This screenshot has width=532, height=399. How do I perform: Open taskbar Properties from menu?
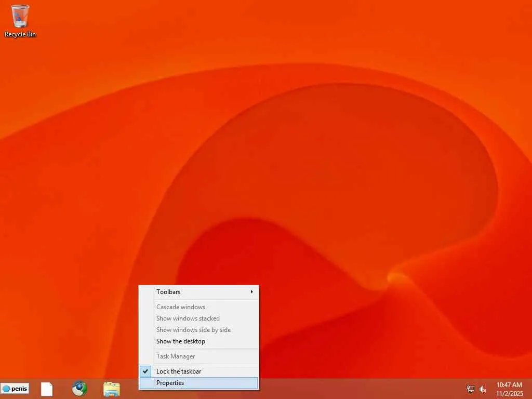199,383
